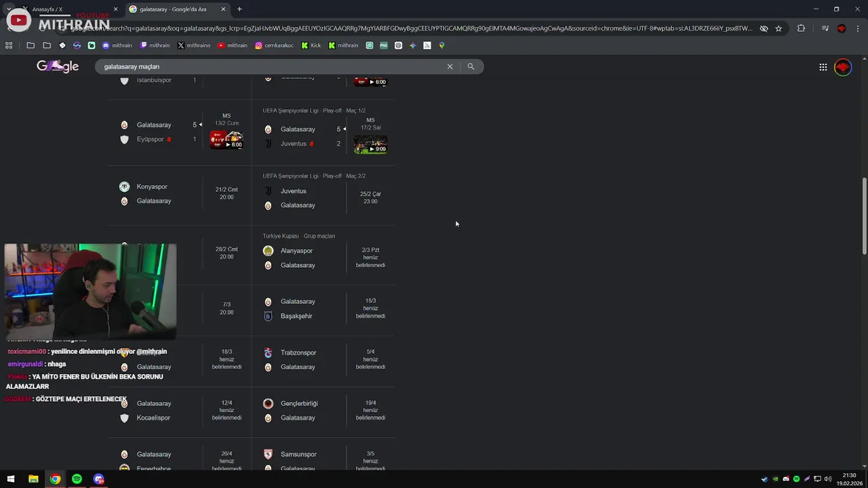Open Spotify from the taskbar

click(x=77, y=479)
